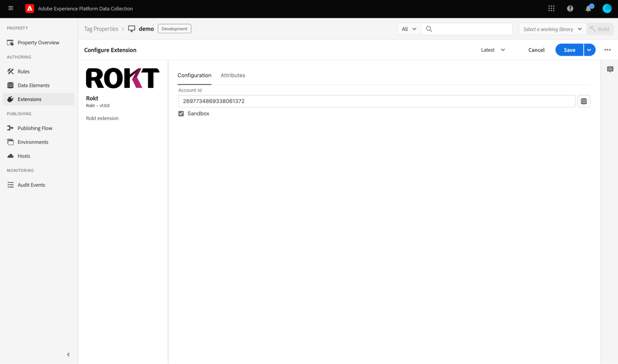Click the Adobe logo icon
The width and height of the screenshot is (618, 364).
[x=30, y=9]
